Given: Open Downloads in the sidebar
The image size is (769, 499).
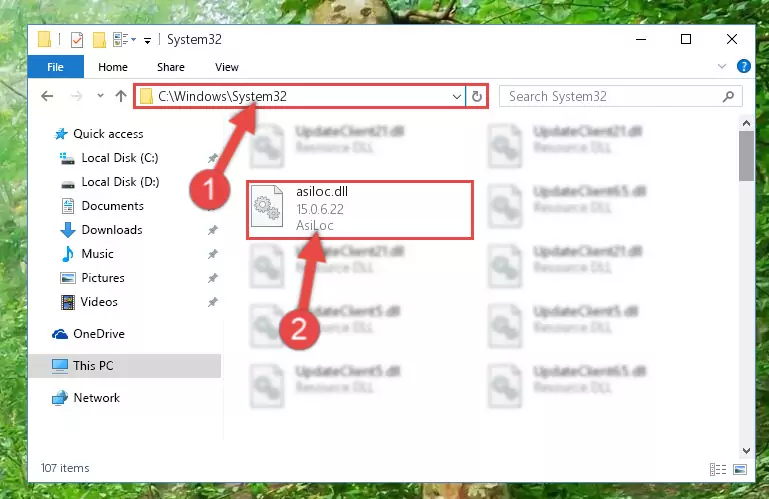Looking at the screenshot, I should click(112, 230).
